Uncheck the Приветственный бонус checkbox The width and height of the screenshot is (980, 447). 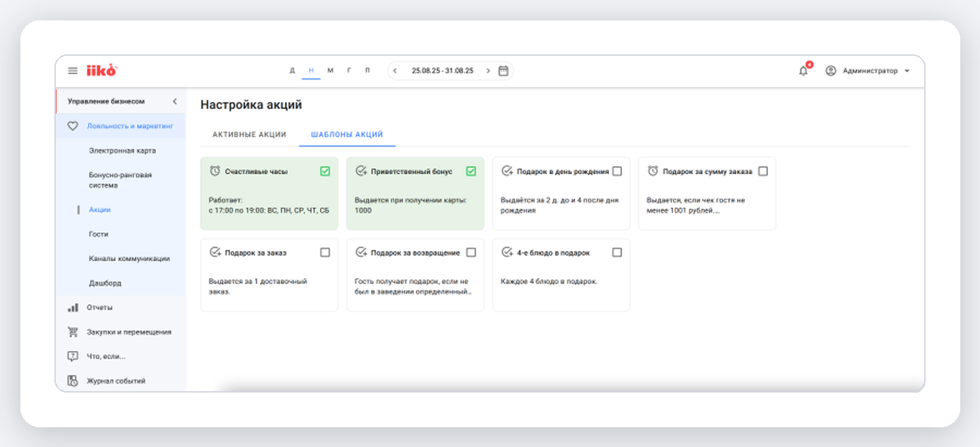click(471, 171)
